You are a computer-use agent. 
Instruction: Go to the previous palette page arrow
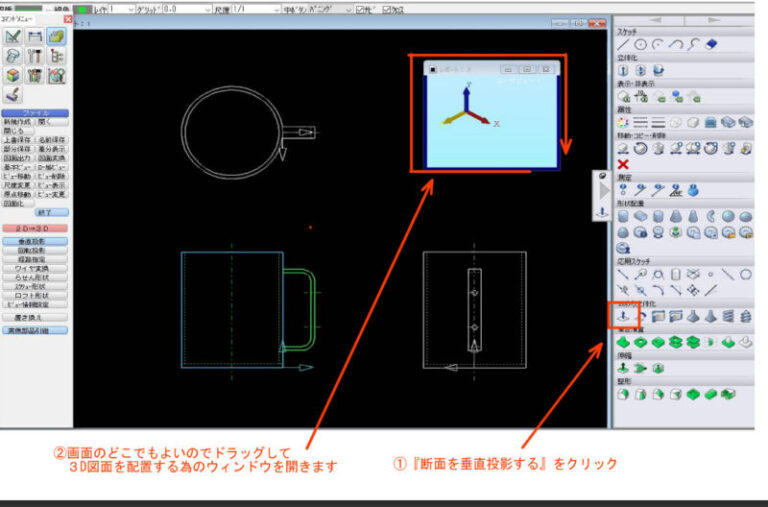pyautogui.click(x=655, y=20)
